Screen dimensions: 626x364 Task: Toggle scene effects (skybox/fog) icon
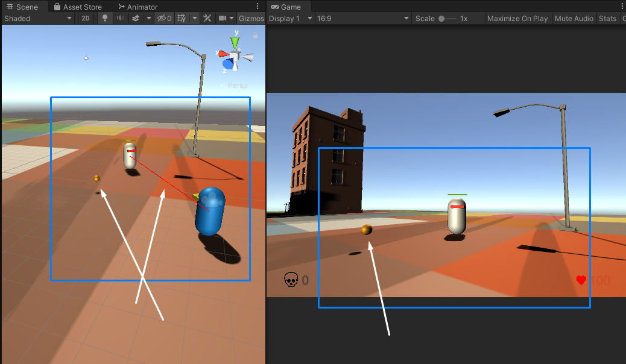(136, 18)
